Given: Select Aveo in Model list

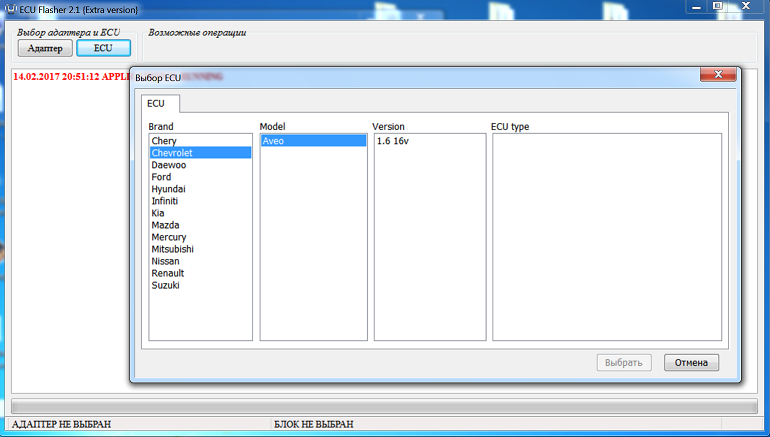Looking at the screenshot, I should point(313,141).
